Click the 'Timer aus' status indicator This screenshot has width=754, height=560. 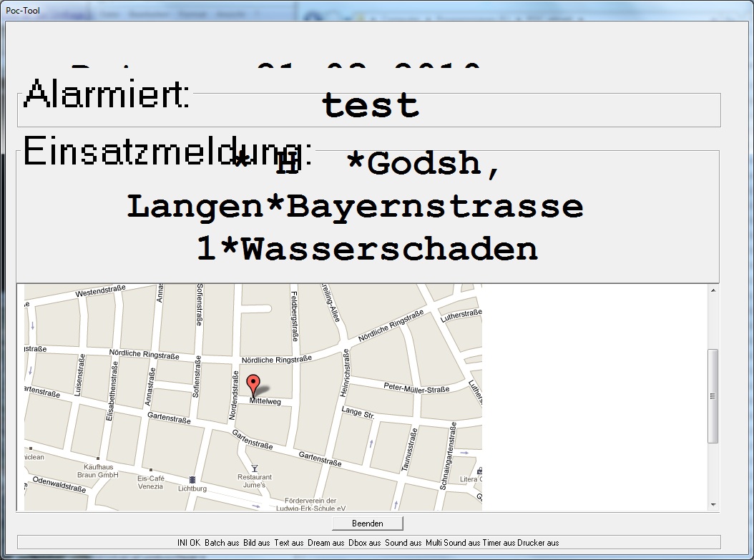[499, 543]
